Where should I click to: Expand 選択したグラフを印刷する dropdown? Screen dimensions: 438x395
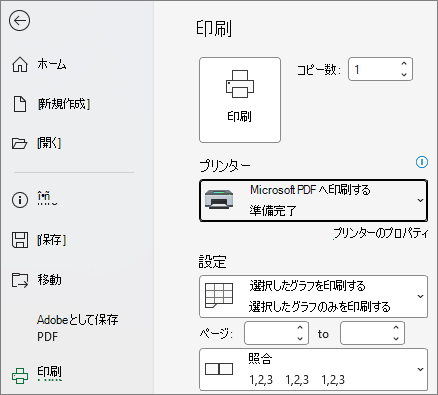[x=420, y=296]
